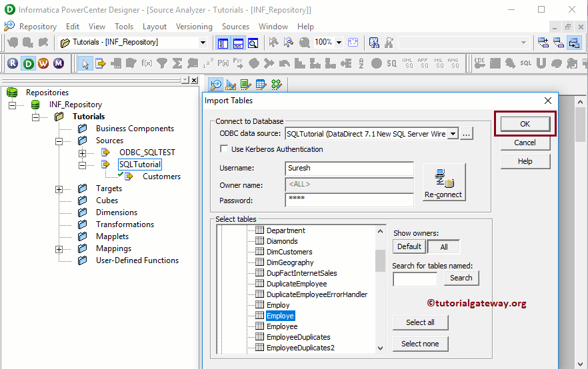Click the right-most highlighted link toolbar icon
Image resolution: width=588 pixels, height=369 pixels.
(x=574, y=43)
